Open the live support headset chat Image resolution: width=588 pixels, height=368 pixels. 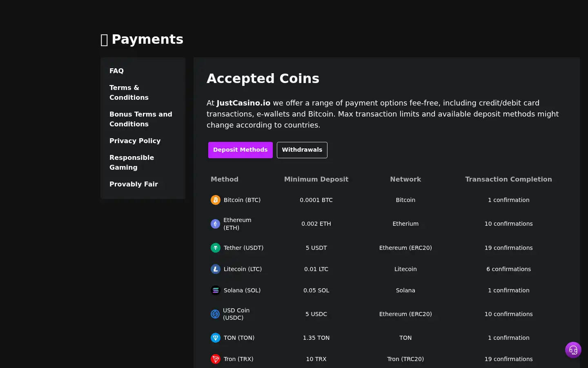(x=573, y=350)
